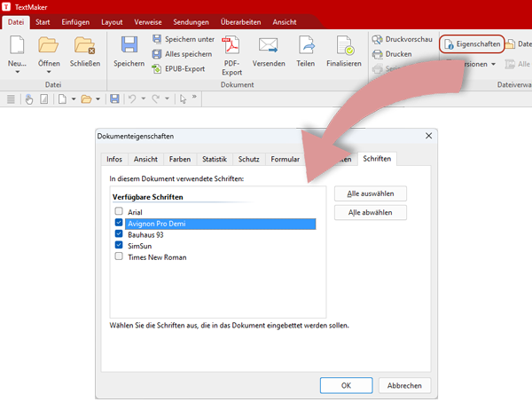Click Alle auswählen button

(371, 193)
